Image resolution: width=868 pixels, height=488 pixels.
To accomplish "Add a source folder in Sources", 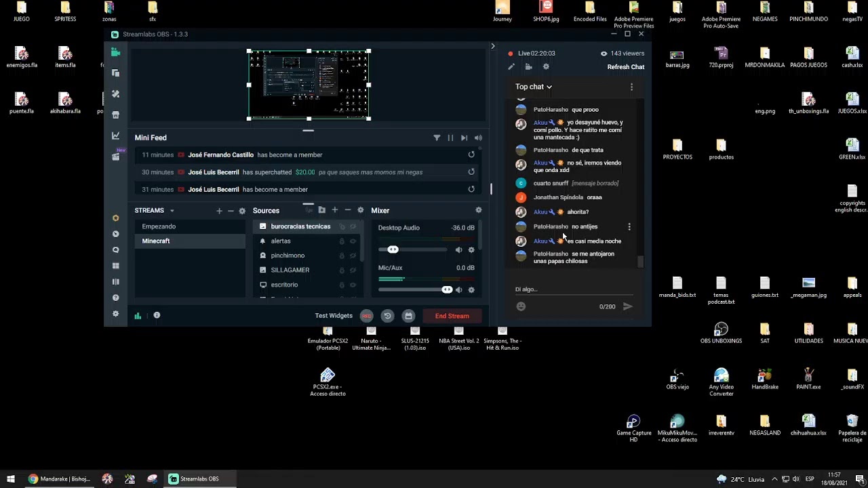I will click(322, 210).
